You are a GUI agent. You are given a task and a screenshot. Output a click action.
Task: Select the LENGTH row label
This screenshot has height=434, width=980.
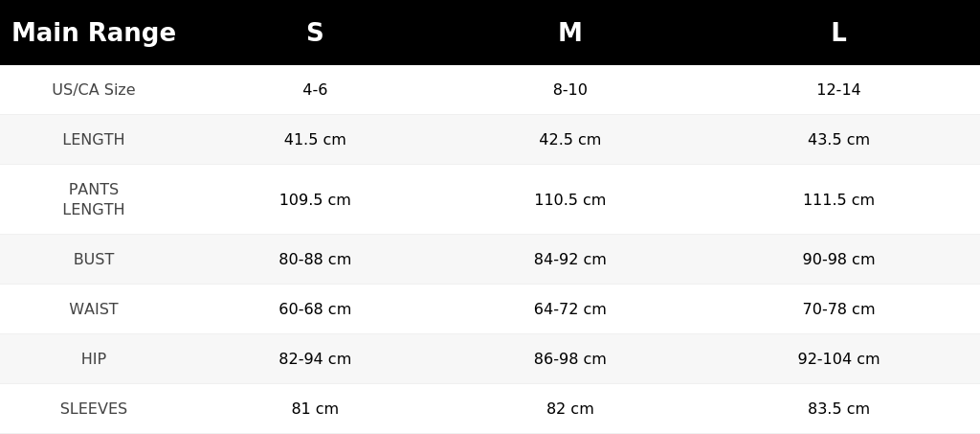click(94, 140)
